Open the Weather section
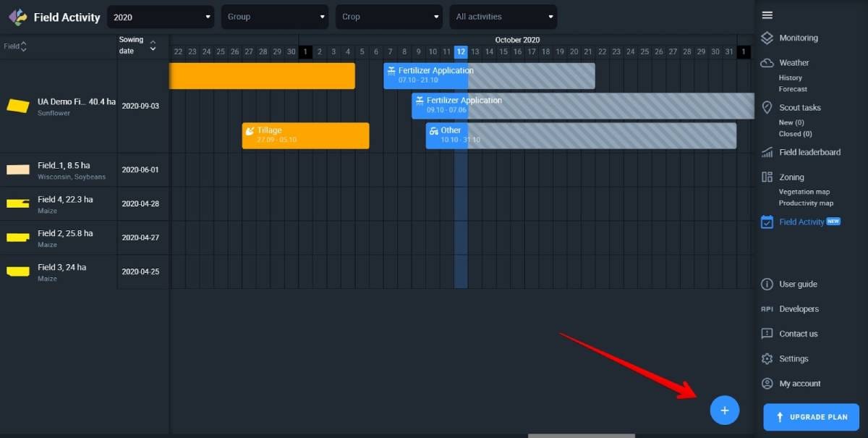Image resolution: width=868 pixels, height=438 pixels. click(793, 63)
